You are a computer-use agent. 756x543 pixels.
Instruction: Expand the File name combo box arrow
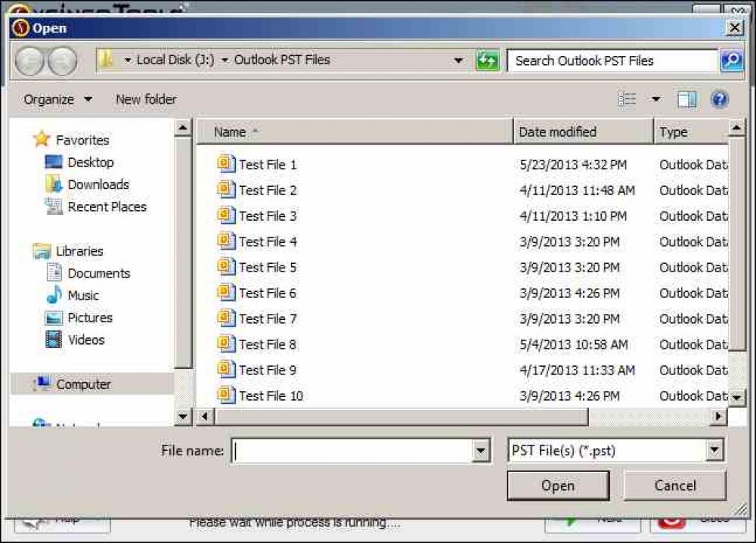[x=481, y=450]
